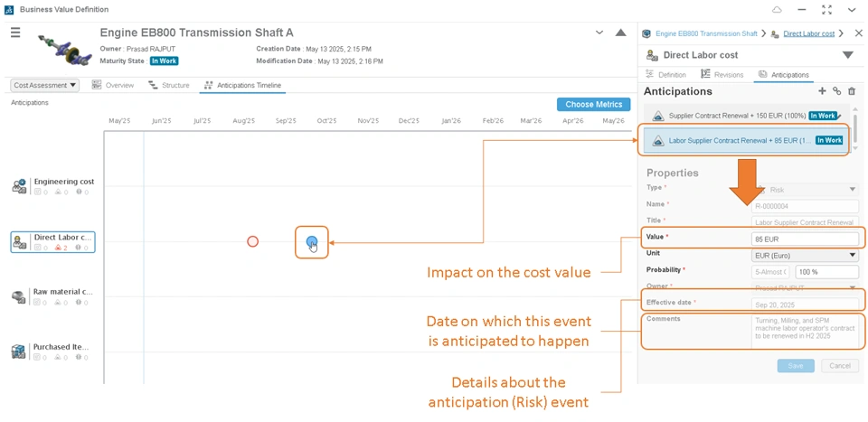Open the hamburger menu icon
The width and height of the screenshot is (868, 422).
tap(15, 33)
